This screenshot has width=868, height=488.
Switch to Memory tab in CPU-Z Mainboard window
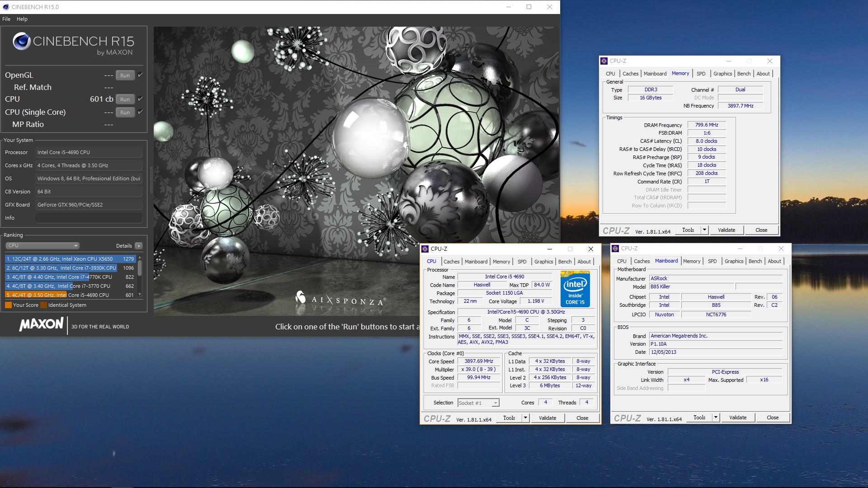coord(692,261)
